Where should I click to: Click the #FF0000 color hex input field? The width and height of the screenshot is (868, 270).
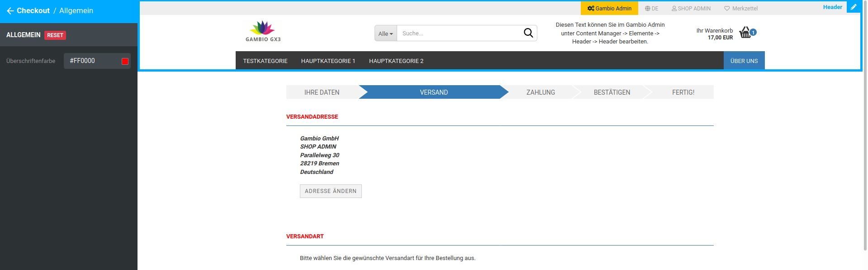pyautogui.click(x=93, y=61)
